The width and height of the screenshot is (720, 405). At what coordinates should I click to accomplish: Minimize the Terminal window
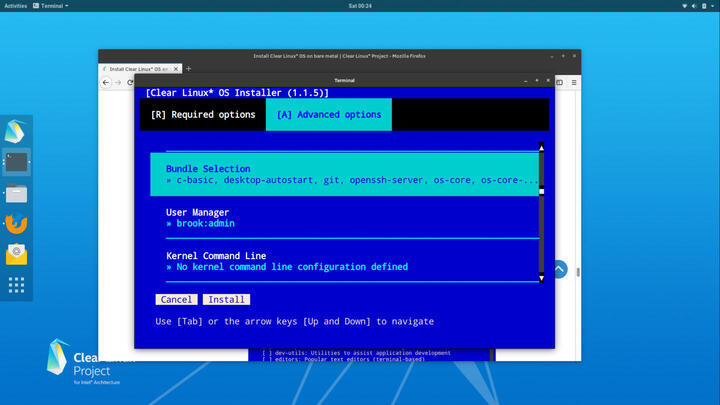525,80
